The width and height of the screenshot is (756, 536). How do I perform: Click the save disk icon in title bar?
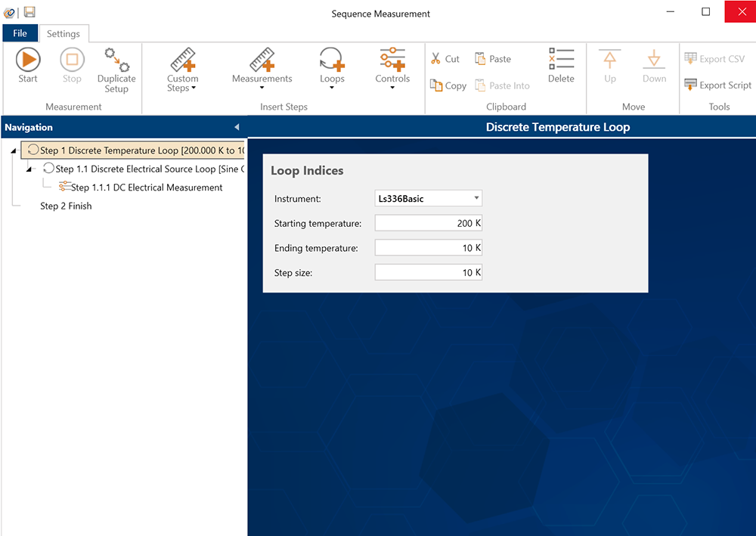click(x=29, y=12)
